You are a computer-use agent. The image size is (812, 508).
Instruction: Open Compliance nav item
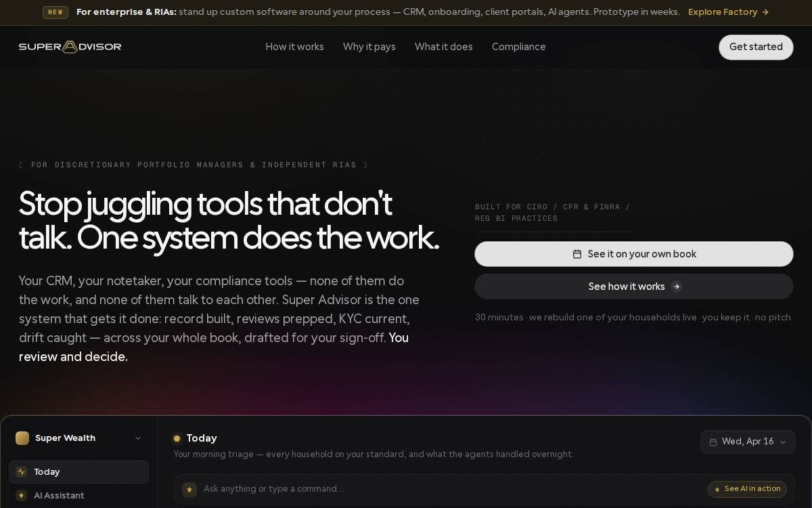point(519,47)
